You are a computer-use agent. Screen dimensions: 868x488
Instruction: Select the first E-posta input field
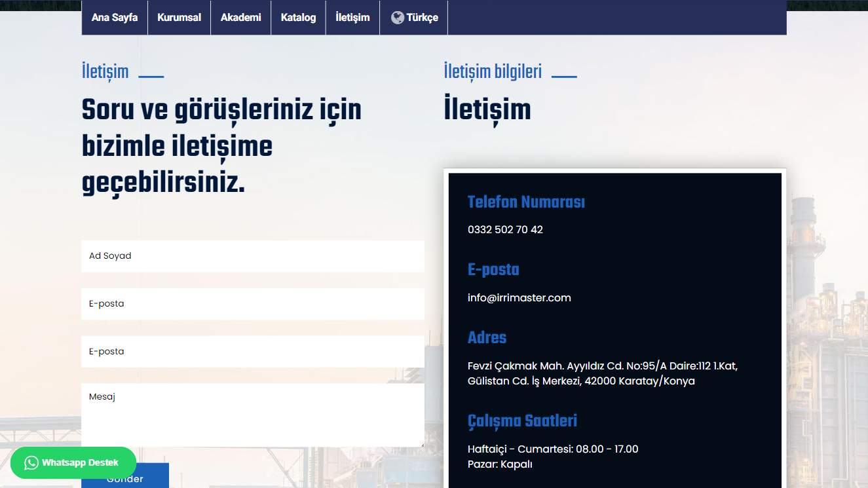point(252,304)
